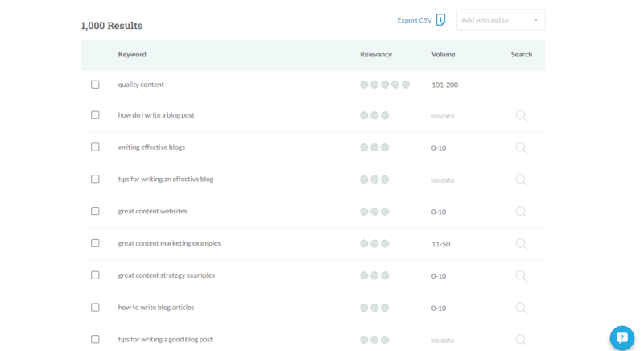Open the help chat bubble icon

click(621, 338)
